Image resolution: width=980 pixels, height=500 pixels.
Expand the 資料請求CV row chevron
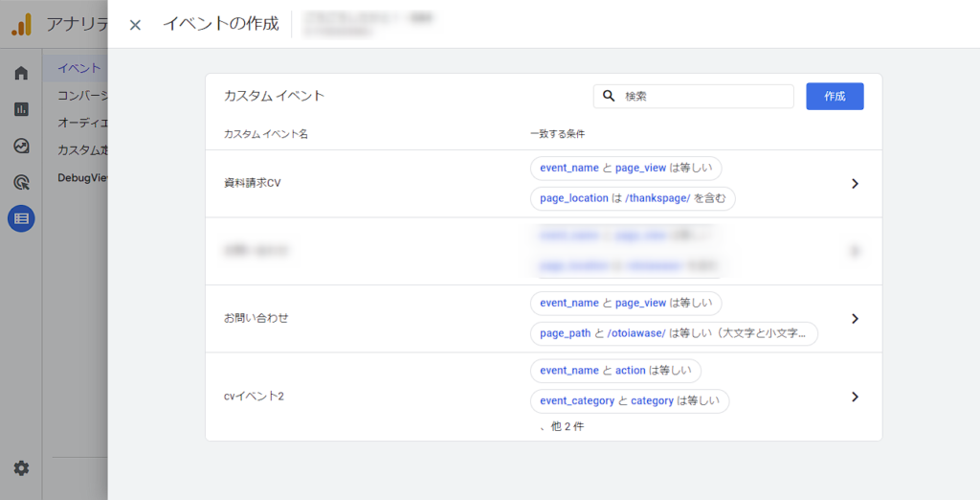(855, 184)
